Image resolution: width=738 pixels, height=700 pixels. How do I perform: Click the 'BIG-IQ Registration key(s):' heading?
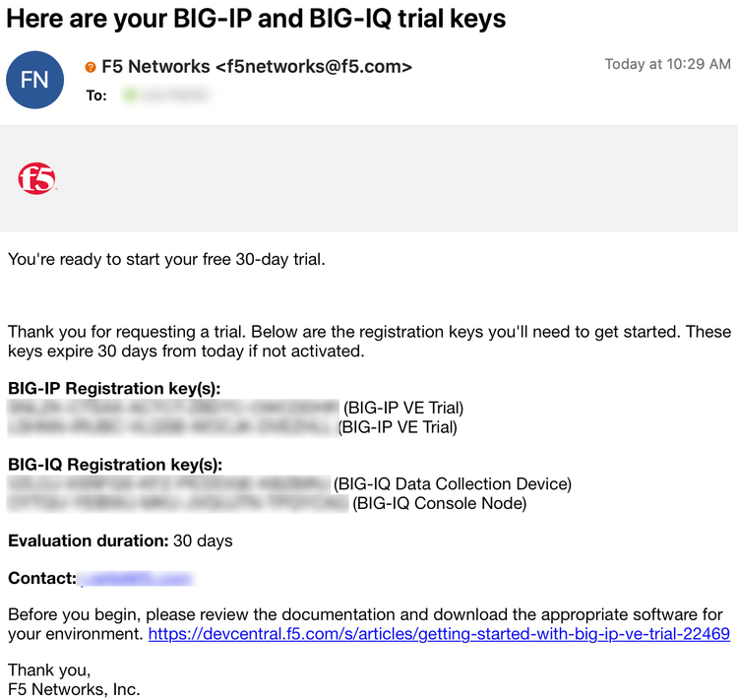115,465
